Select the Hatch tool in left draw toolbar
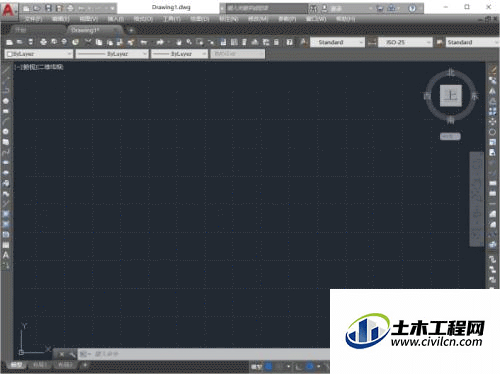Viewport: 500px width, 374px height. tap(6, 214)
